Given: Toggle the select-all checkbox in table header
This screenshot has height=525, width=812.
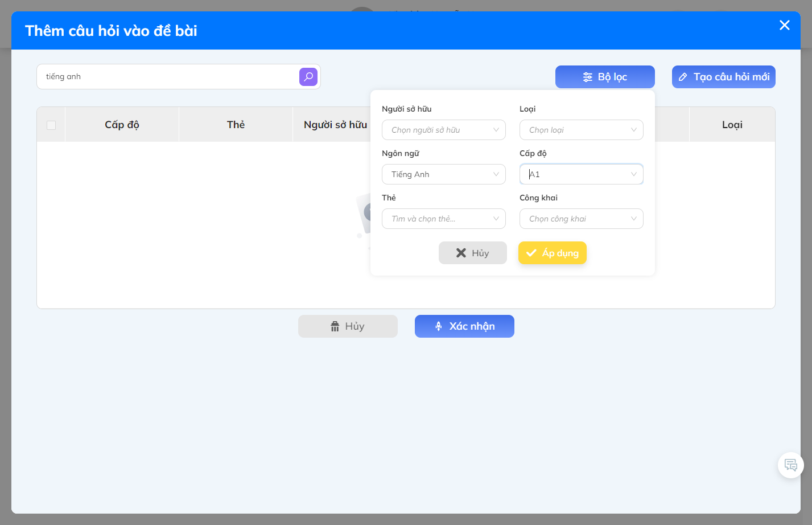Looking at the screenshot, I should [x=51, y=125].
